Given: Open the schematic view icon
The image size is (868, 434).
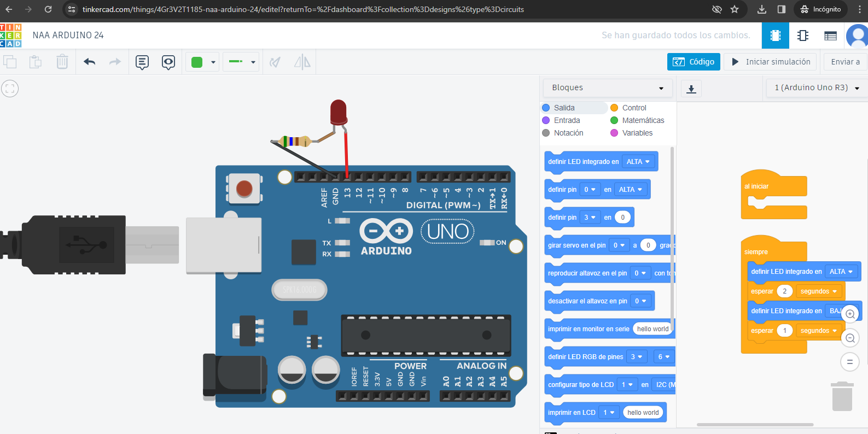Looking at the screenshot, I should [803, 36].
